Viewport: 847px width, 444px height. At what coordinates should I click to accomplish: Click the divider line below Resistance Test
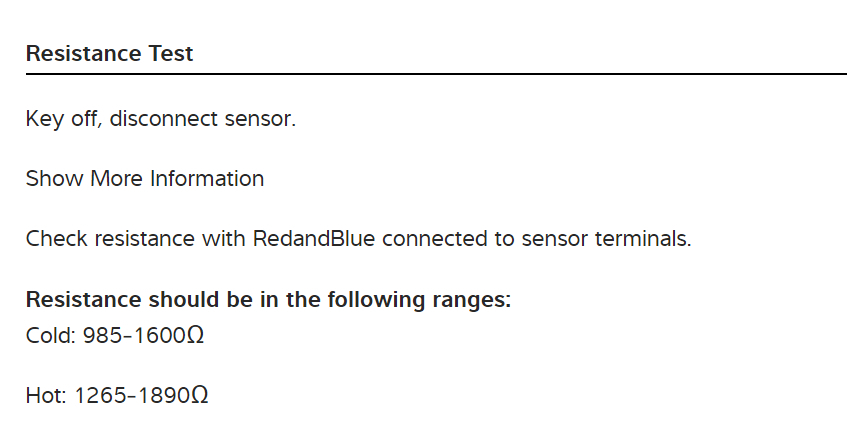pyautogui.click(x=436, y=74)
